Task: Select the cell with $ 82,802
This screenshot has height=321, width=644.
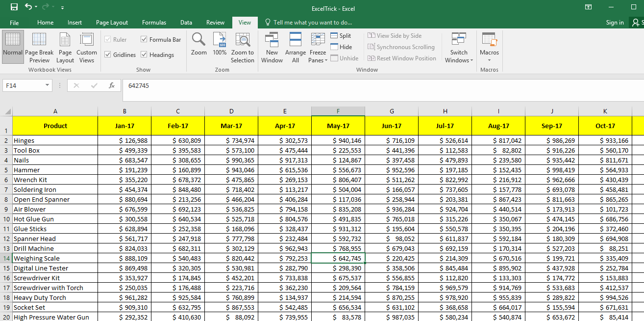Action: click(498, 150)
